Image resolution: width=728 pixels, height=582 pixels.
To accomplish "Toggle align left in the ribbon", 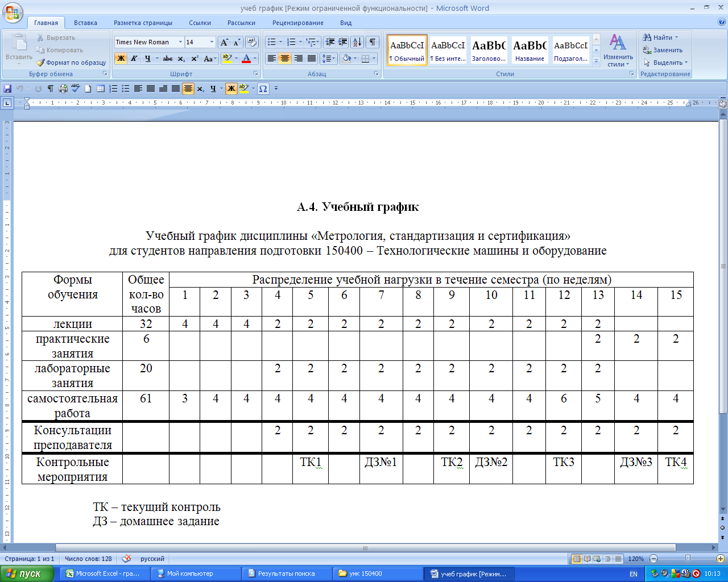I will (272, 59).
